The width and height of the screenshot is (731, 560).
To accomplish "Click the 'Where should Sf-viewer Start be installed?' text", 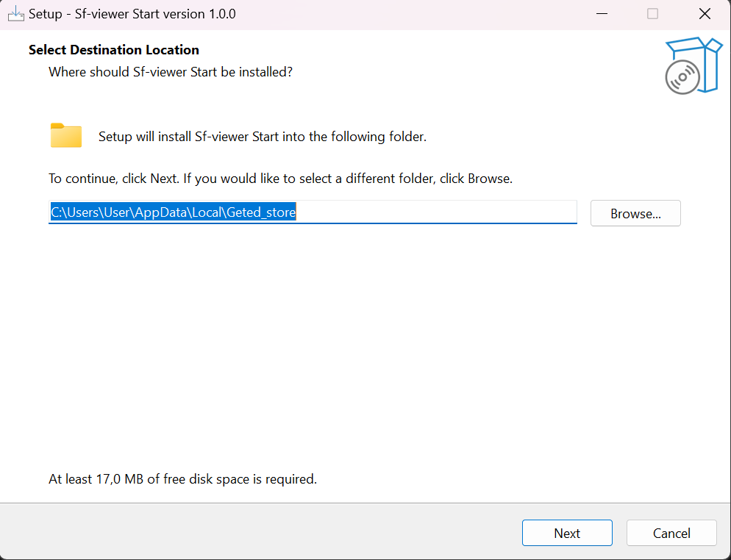I will pos(171,72).
